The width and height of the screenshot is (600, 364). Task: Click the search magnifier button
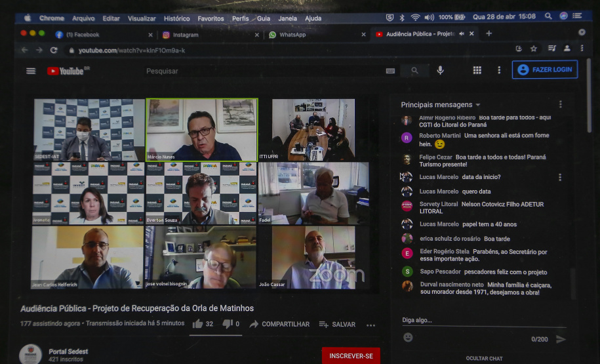(x=414, y=71)
